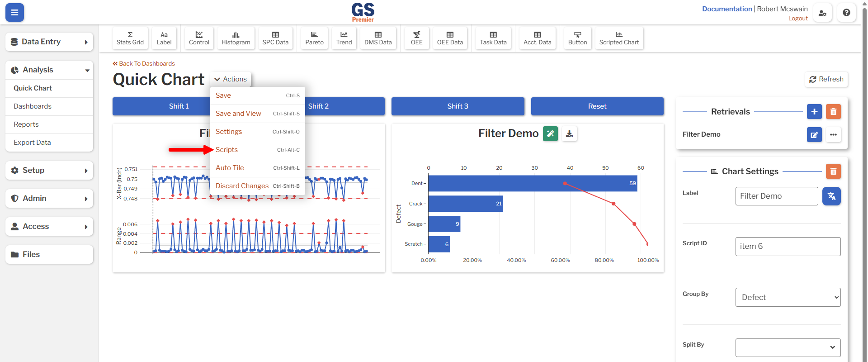Select Discard Changes menu entry
Image resolution: width=868 pixels, height=362 pixels.
[x=258, y=186]
